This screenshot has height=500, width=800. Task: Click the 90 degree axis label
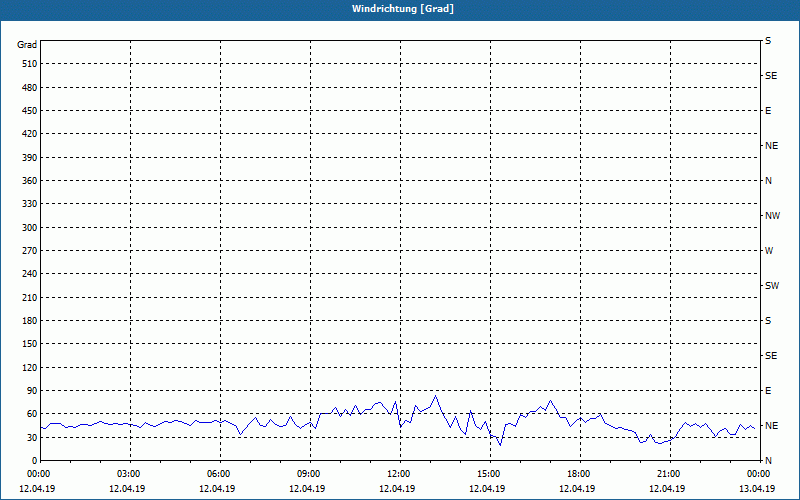pos(31,390)
